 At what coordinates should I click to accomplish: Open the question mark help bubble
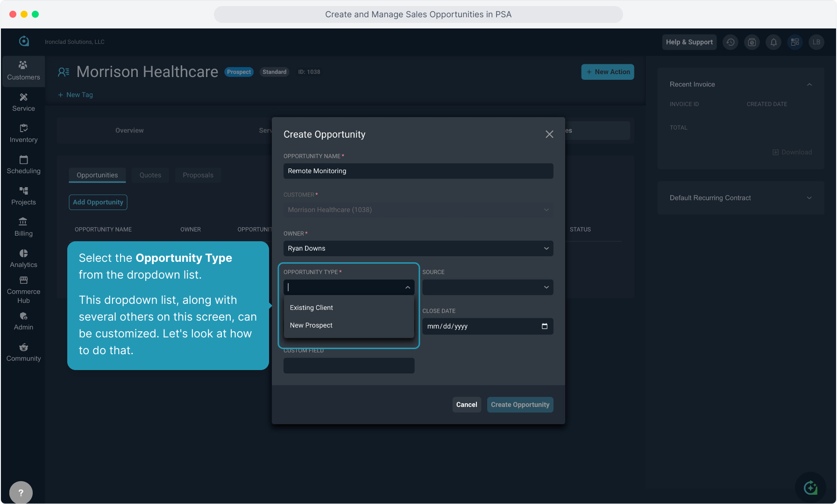pyautogui.click(x=21, y=492)
